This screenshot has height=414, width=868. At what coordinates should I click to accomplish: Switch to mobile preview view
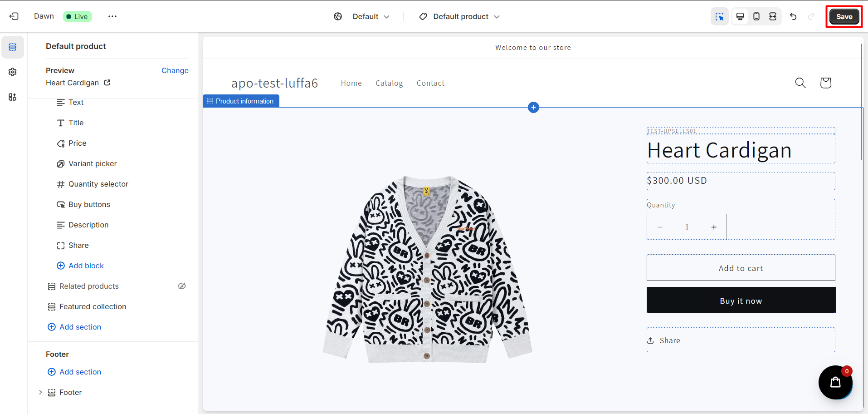click(756, 16)
